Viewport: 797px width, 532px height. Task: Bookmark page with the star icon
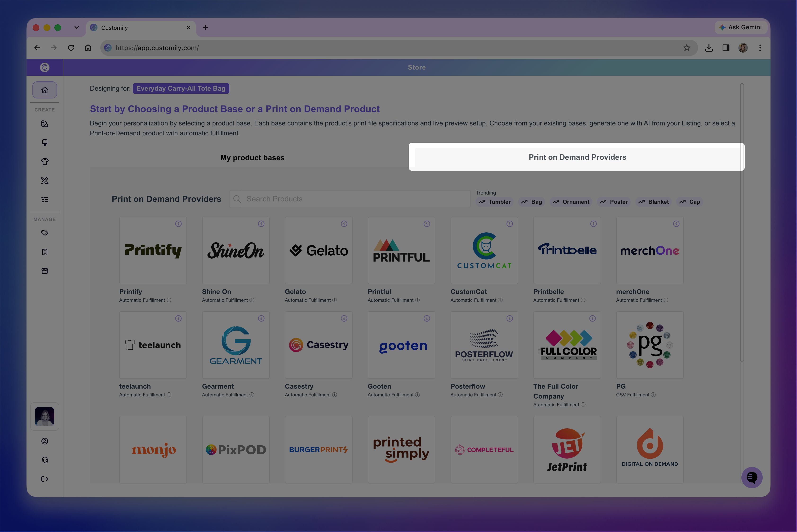pos(687,48)
